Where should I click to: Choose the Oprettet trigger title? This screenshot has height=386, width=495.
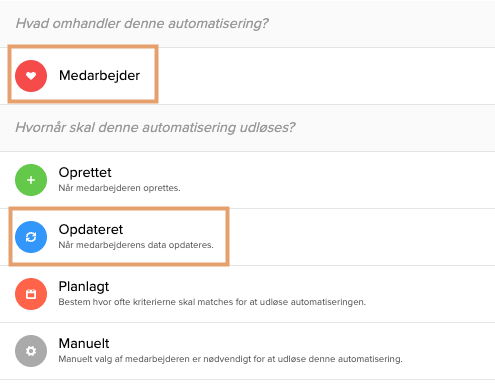[x=85, y=172]
